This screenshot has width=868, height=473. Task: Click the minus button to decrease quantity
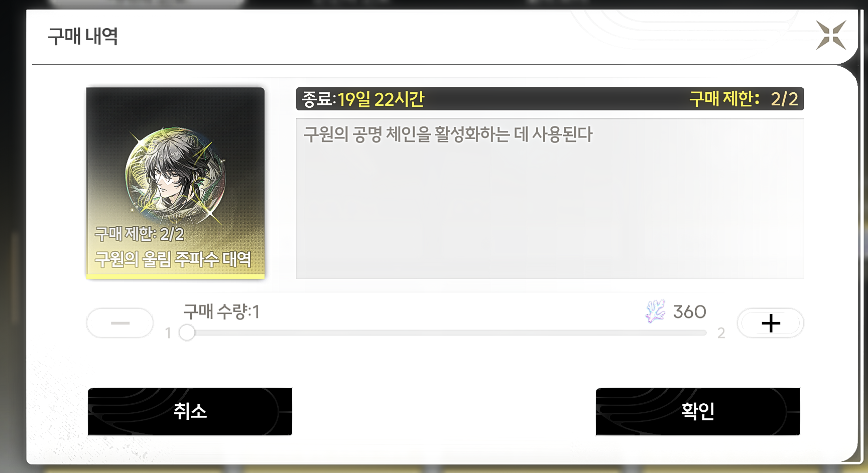[x=120, y=323]
